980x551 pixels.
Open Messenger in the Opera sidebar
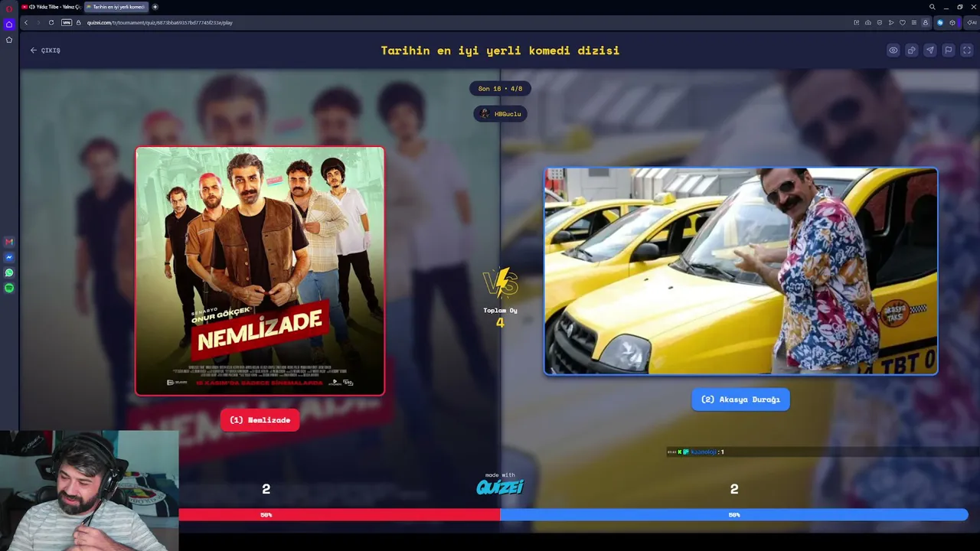[9, 257]
